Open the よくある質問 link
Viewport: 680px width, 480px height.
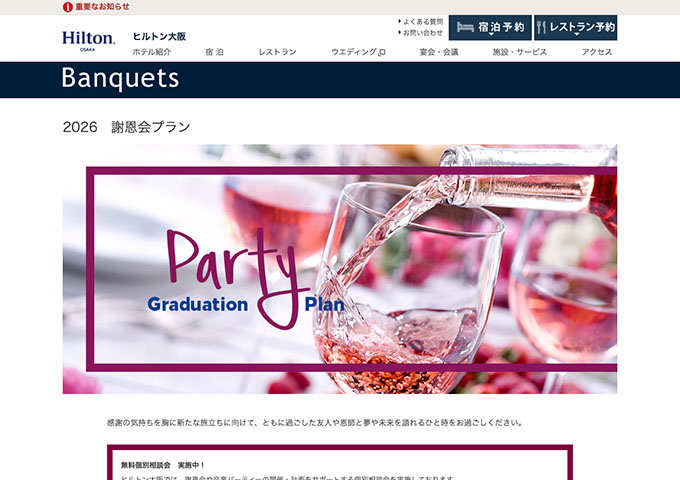tap(423, 22)
